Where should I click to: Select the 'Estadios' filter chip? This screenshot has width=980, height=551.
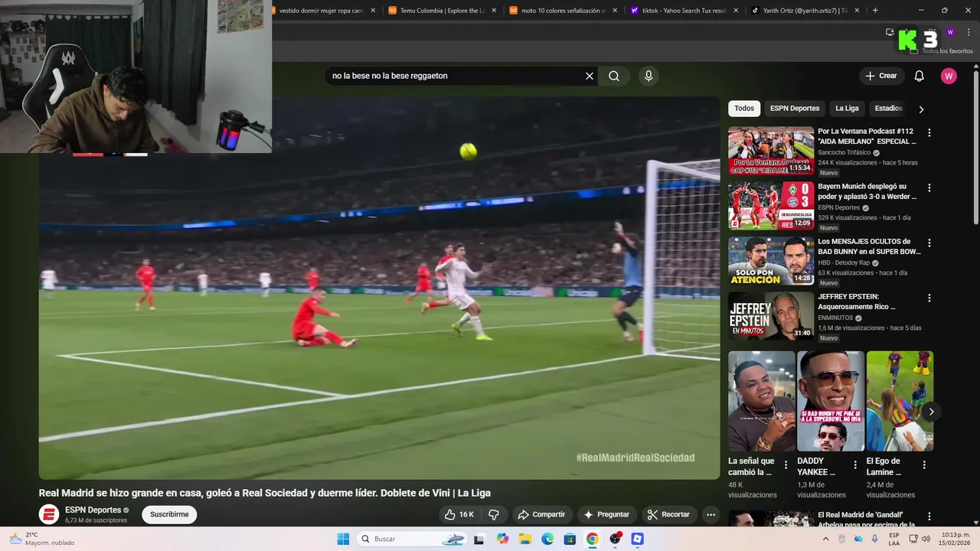[x=889, y=109]
